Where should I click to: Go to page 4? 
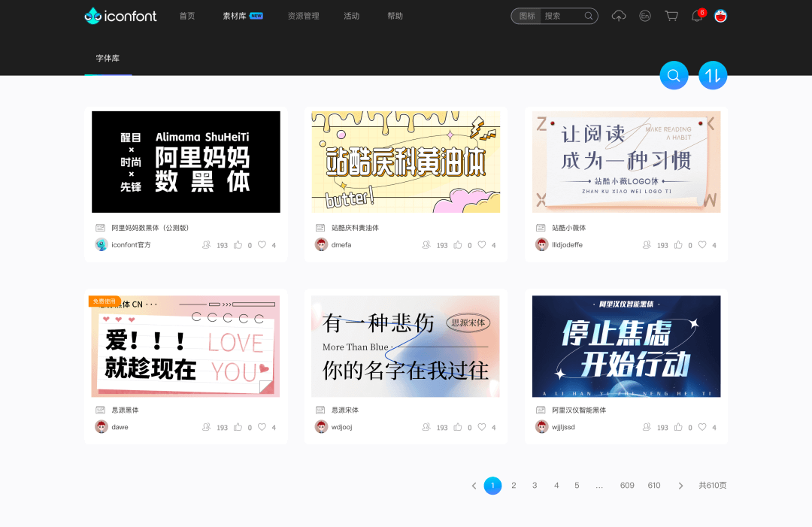point(556,486)
